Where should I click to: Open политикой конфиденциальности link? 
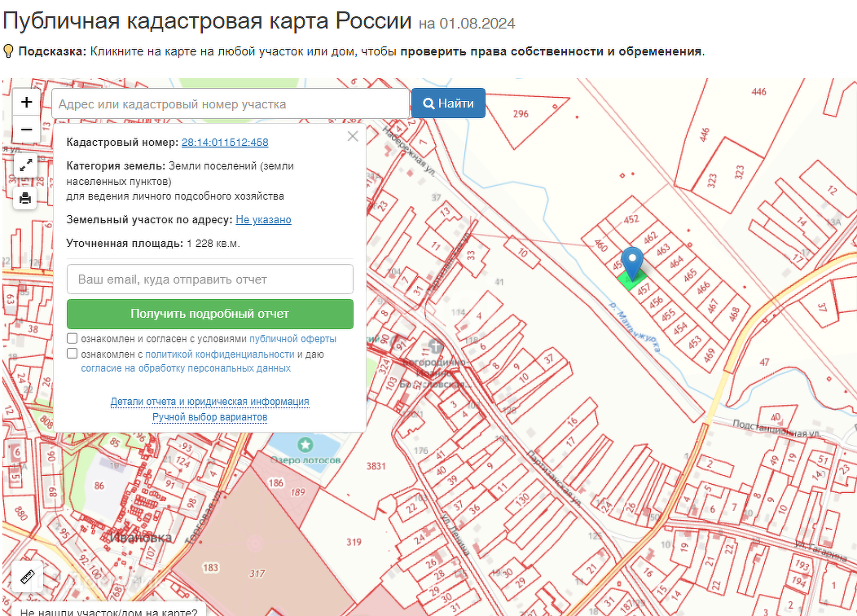(220, 354)
